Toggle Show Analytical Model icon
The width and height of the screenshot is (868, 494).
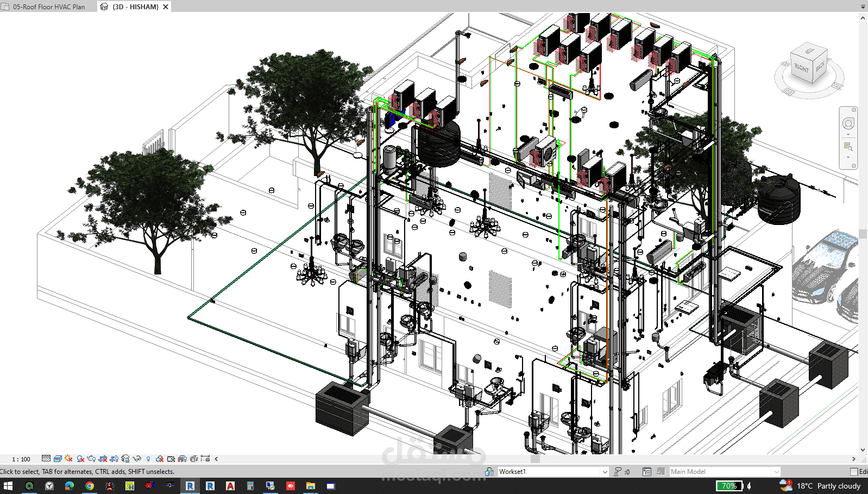(x=183, y=459)
